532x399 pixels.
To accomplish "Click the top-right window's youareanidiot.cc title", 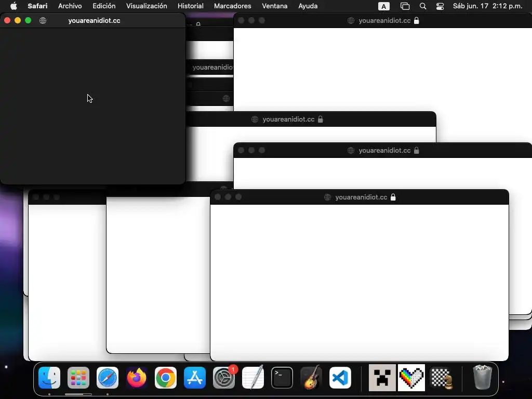I will pyautogui.click(x=384, y=21).
